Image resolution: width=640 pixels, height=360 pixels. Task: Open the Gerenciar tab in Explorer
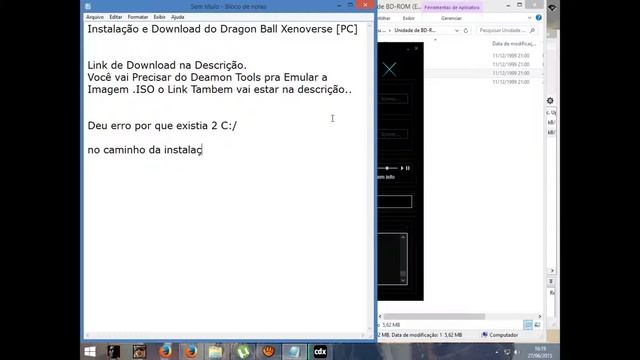[x=451, y=18]
